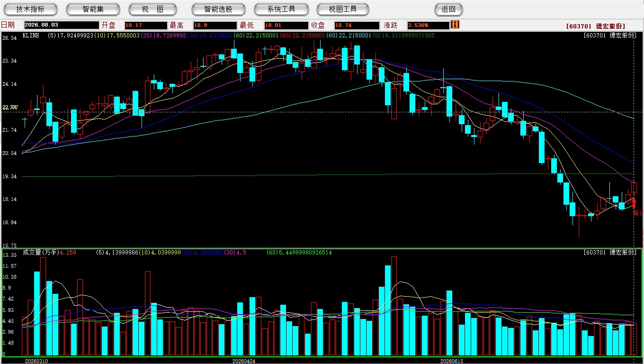This screenshot has width=644, height=364.
Task: Click the 15.75 price axis label
Action: coord(9,246)
